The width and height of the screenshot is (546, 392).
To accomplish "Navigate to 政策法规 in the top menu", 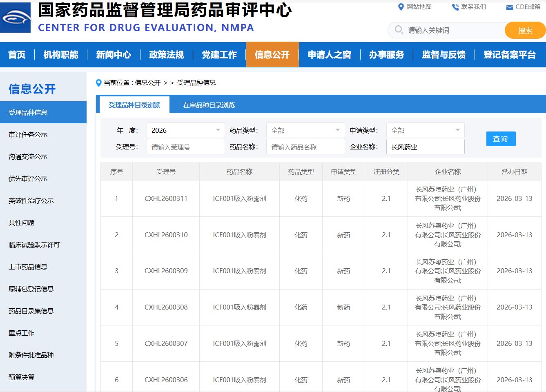I will 166,55.
